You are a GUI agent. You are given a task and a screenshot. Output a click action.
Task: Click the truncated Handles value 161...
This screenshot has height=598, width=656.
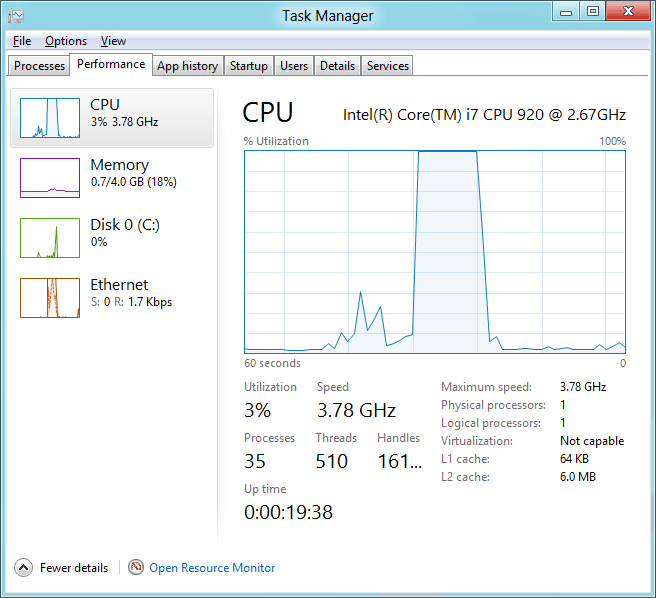click(x=400, y=461)
